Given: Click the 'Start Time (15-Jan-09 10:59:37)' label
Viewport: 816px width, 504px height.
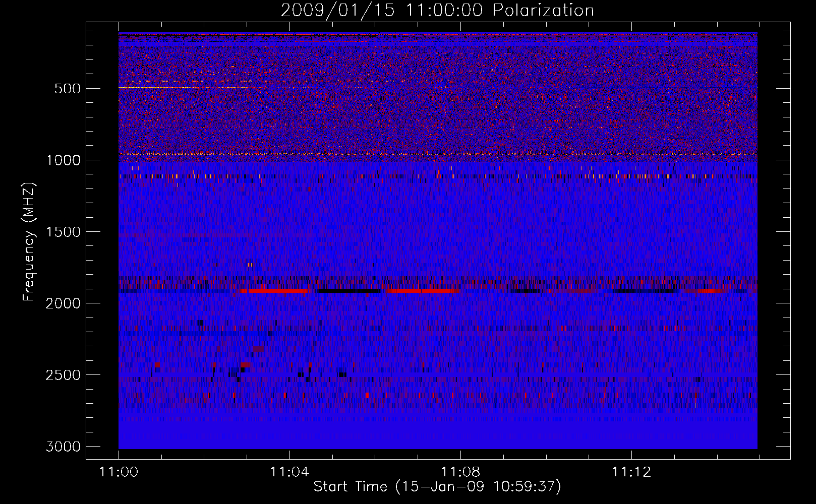Looking at the screenshot, I should pyautogui.click(x=437, y=487).
